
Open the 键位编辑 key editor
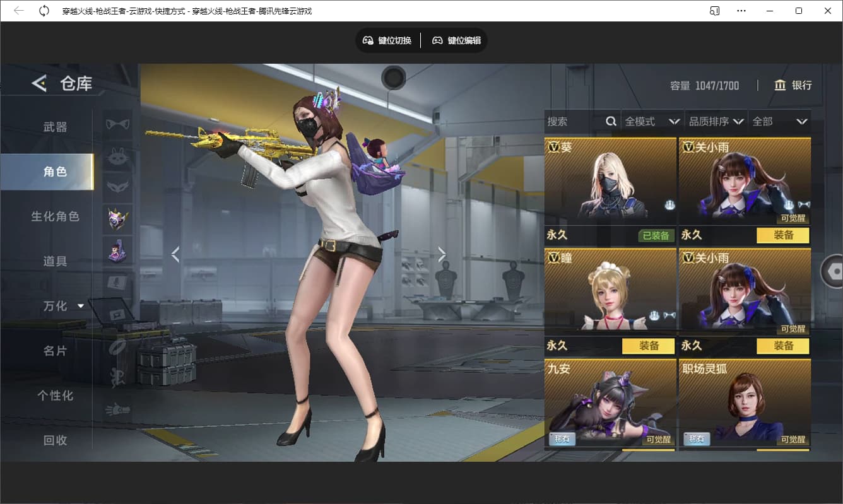tap(456, 40)
